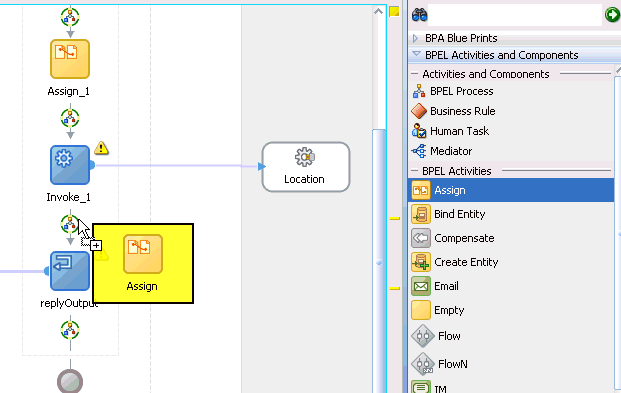
Task: Click the drop point between Assign_1 and Invoke_1
Action: [70, 118]
